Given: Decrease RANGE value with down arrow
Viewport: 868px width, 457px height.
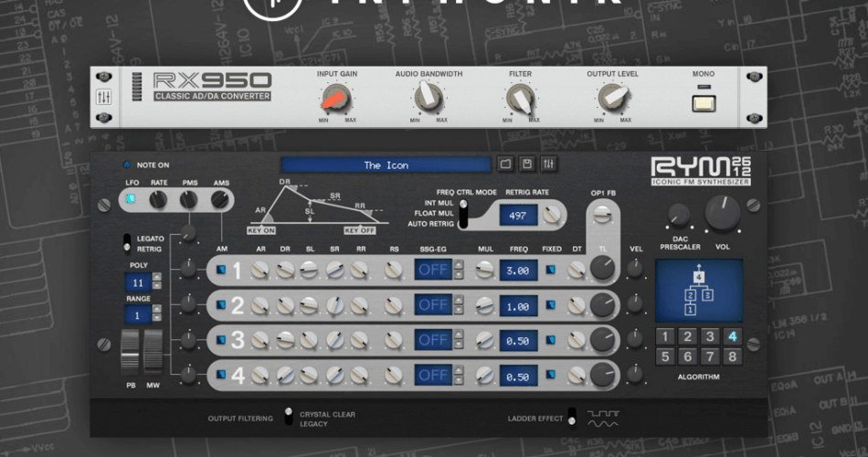Looking at the screenshot, I should pyautogui.click(x=157, y=318).
